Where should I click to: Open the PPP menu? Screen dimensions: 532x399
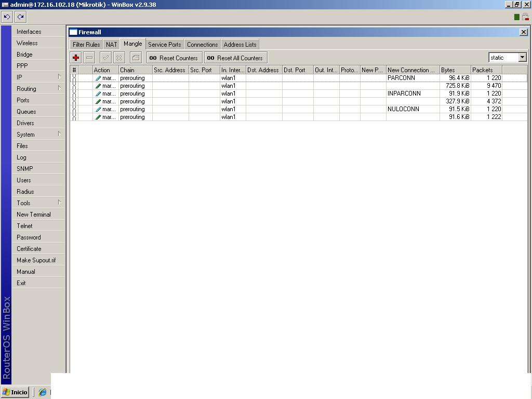click(x=38, y=66)
